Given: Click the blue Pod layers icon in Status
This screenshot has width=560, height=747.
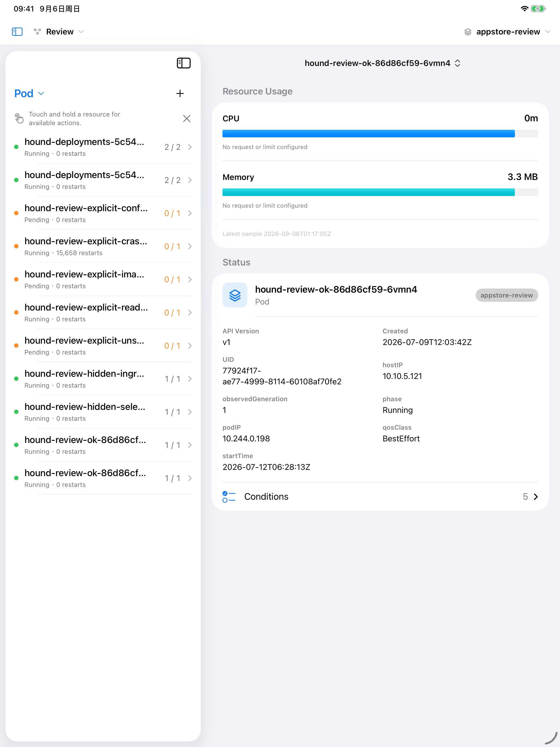Looking at the screenshot, I should (x=235, y=295).
